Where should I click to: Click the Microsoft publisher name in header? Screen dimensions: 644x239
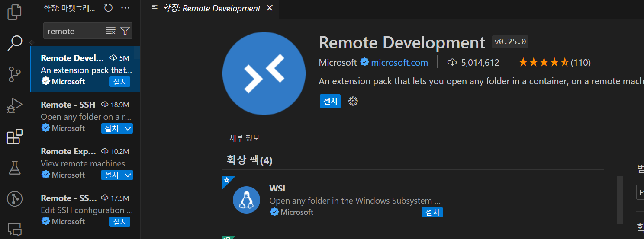coord(338,63)
